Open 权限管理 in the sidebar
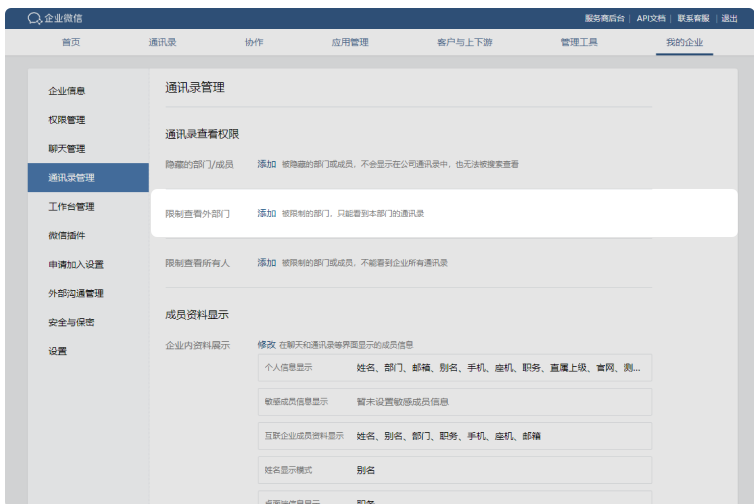Viewport: 754px width, 504px height. [67, 120]
